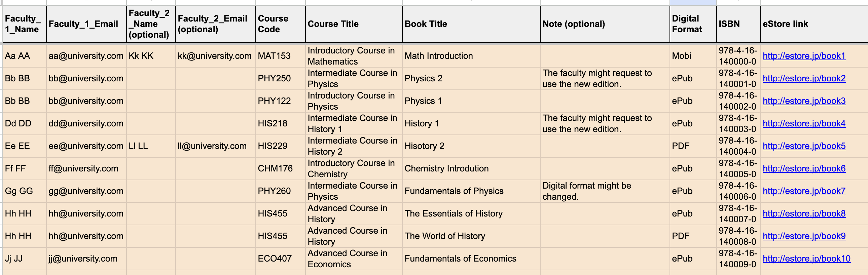
Task: Click the Math Introduction book title cell
Action: 471,56
